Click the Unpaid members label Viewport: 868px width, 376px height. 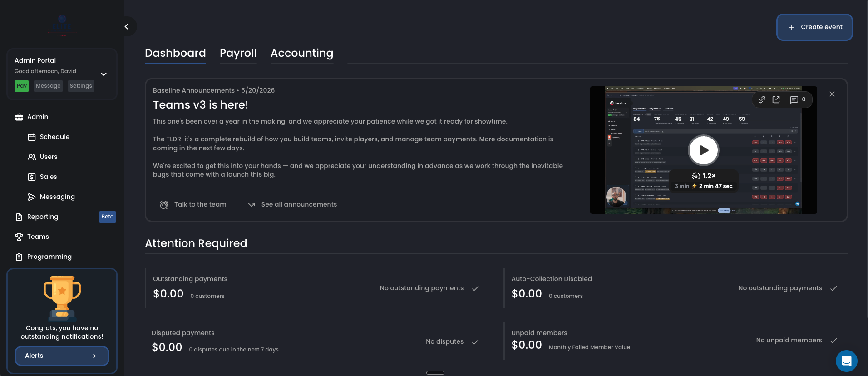point(539,333)
